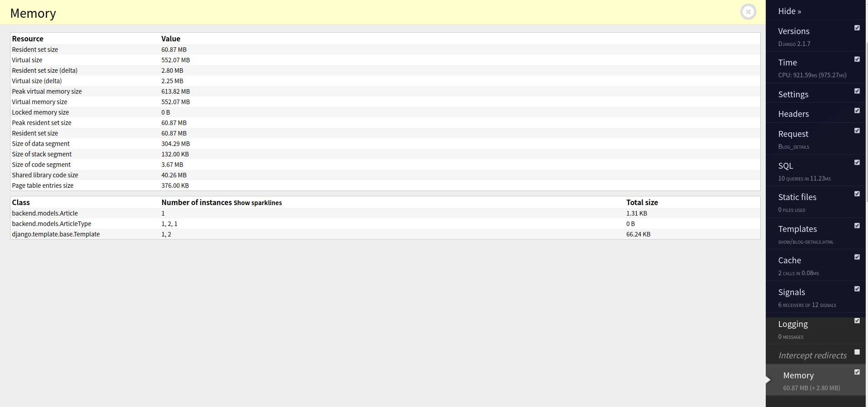Viewport: 868px width, 407px height.
Task: Click the Size of code segment row
Action: (x=385, y=165)
